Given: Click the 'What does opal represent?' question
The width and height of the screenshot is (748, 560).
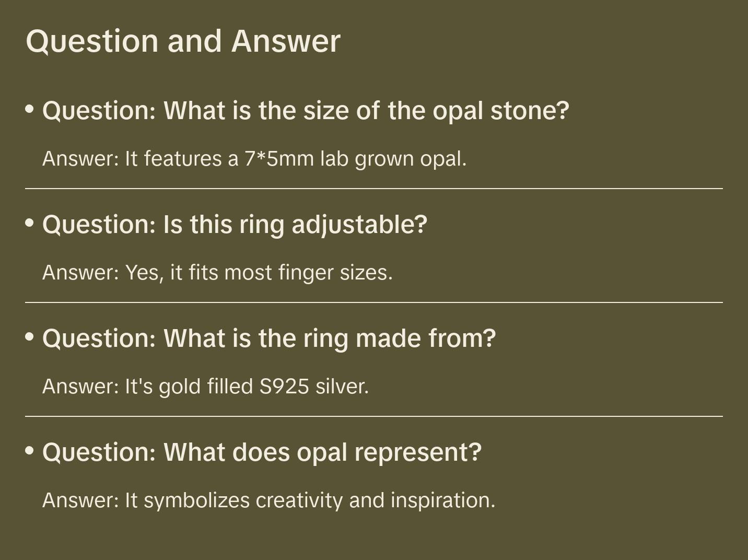Looking at the screenshot, I should tap(262, 452).
